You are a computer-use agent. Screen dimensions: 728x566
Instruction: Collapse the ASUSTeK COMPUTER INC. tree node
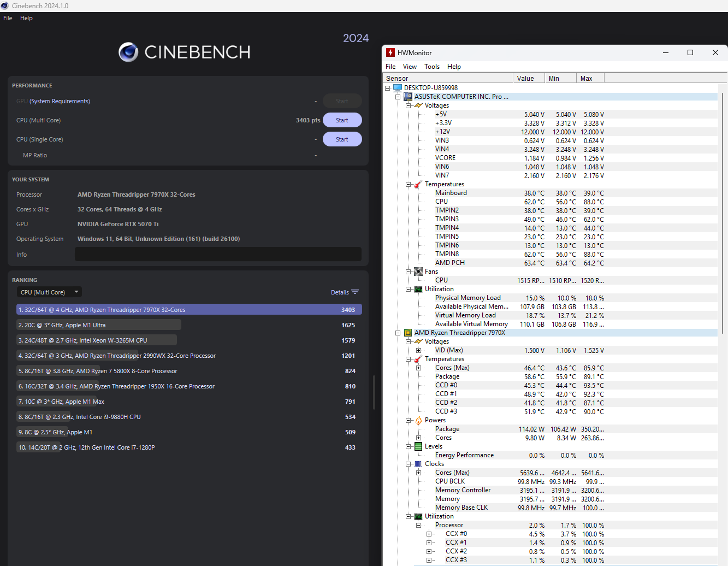click(x=398, y=97)
